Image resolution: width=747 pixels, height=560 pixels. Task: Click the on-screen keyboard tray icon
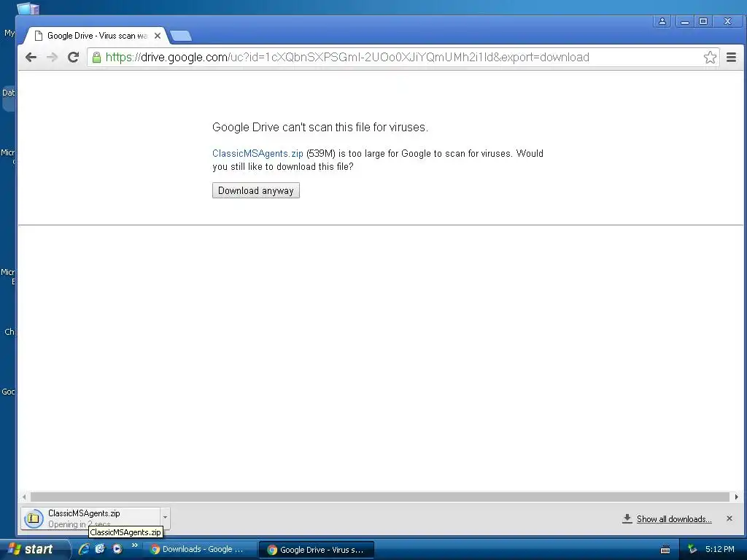click(x=665, y=550)
